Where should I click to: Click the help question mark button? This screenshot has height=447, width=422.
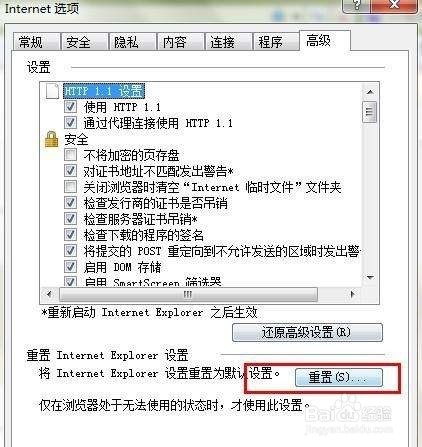tap(356, 6)
